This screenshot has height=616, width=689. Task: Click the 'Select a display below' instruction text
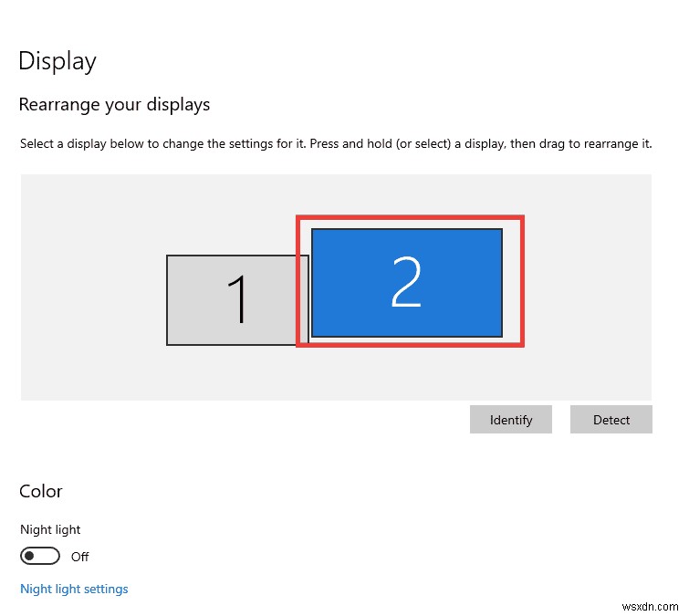(x=336, y=143)
